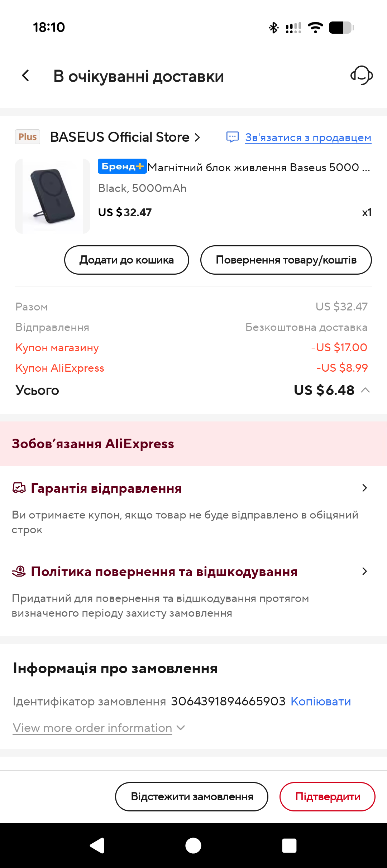Tap the chat bubble icon near seller link
This screenshot has height=868, width=387.
[233, 137]
